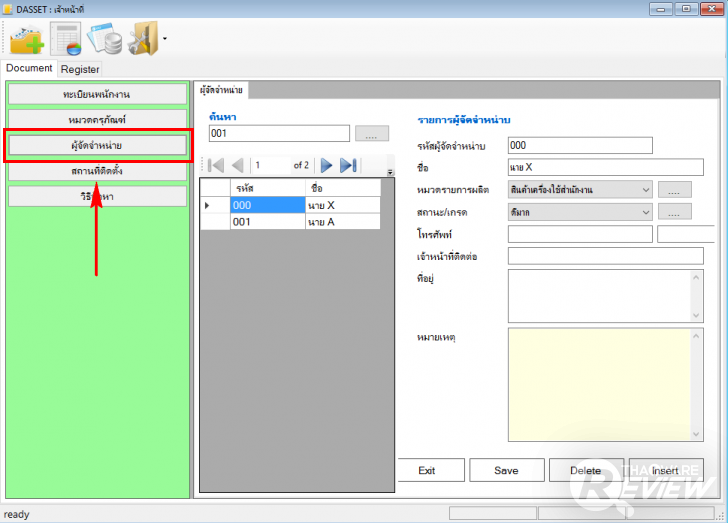Click the Exit button
This screenshot has width=728, height=523.
click(x=431, y=470)
